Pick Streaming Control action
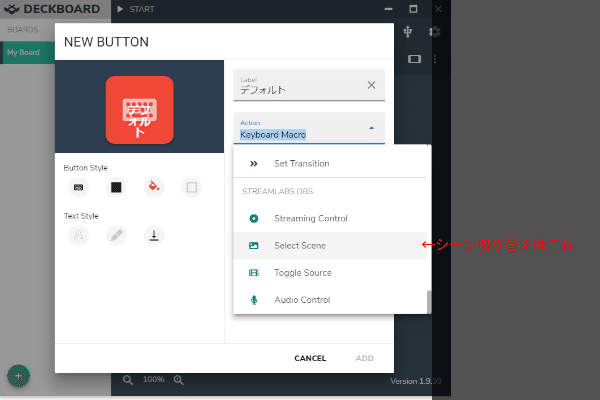This screenshot has width=600, height=400. 330,218
